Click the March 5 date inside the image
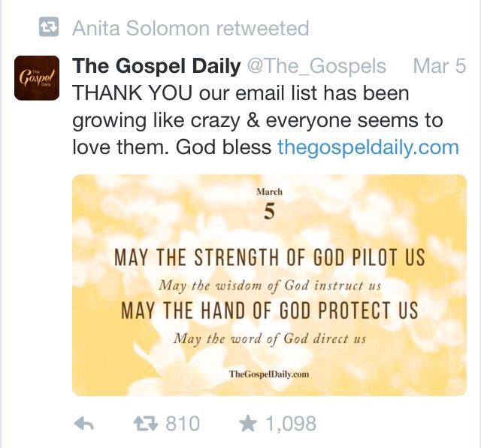 click(269, 204)
